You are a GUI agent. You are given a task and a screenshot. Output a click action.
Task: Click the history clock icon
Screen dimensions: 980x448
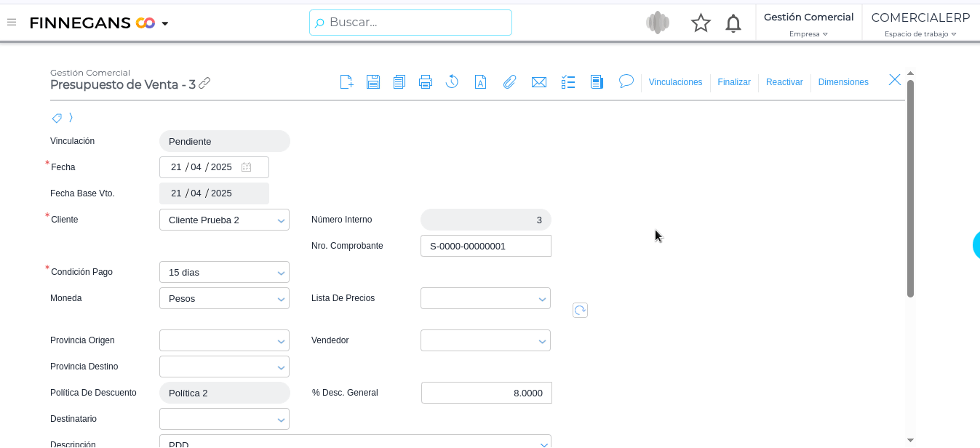click(x=452, y=81)
